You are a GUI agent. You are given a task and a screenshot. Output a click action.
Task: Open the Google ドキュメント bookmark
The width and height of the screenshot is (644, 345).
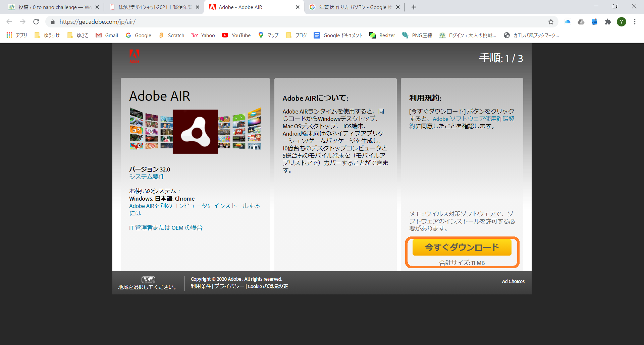pyautogui.click(x=338, y=35)
